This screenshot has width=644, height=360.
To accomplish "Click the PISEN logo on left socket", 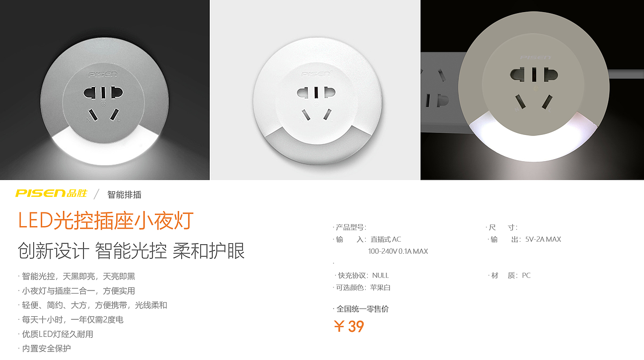I will pos(103,74).
